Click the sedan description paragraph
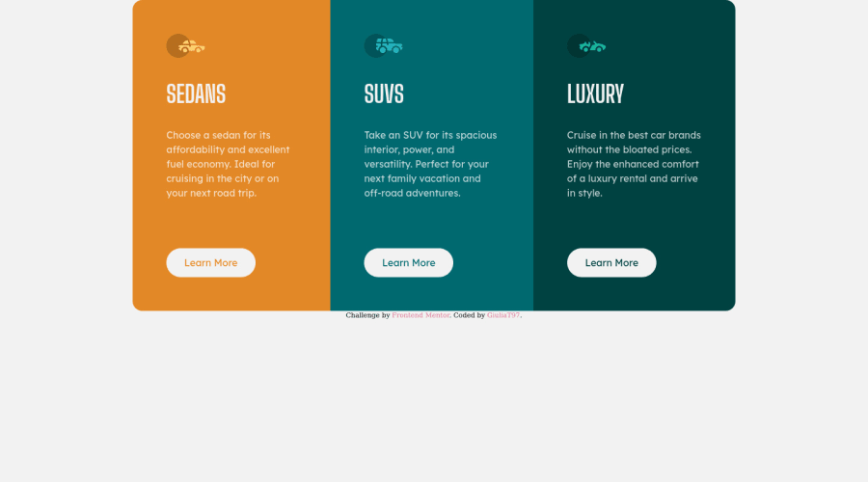The width and height of the screenshot is (868, 482). tap(228, 164)
